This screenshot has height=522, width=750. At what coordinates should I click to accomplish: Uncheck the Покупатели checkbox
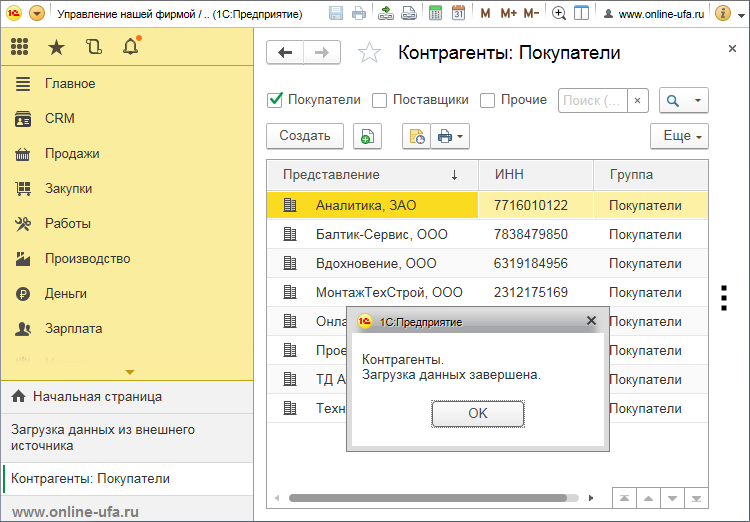275,100
